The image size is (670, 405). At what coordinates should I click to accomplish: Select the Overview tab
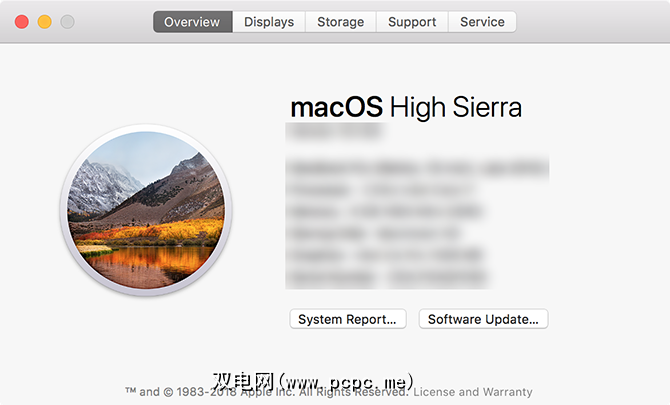[x=193, y=22]
